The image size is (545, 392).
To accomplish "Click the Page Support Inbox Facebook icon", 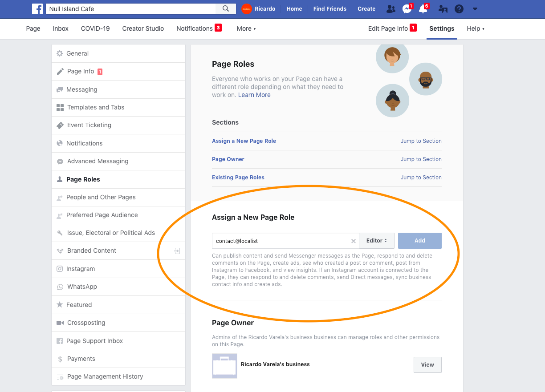I will 60,341.
